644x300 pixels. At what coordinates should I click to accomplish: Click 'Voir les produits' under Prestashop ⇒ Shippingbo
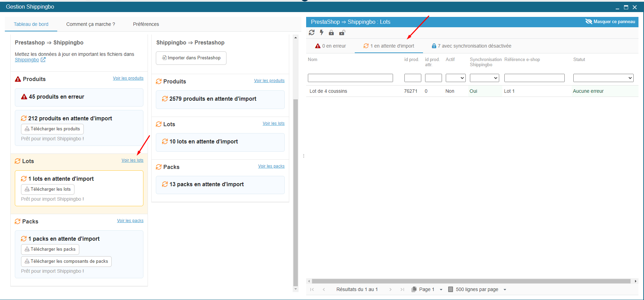(128, 78)
